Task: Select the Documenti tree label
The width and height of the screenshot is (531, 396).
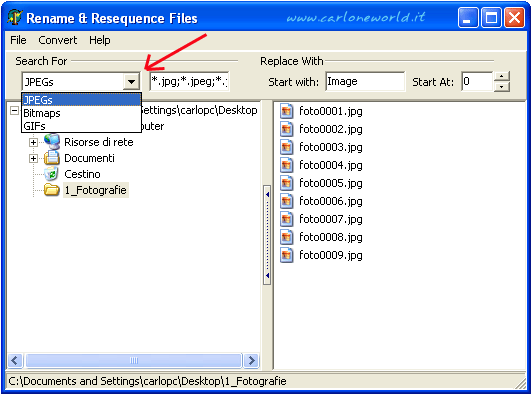Action: click(x=89, y=158)
